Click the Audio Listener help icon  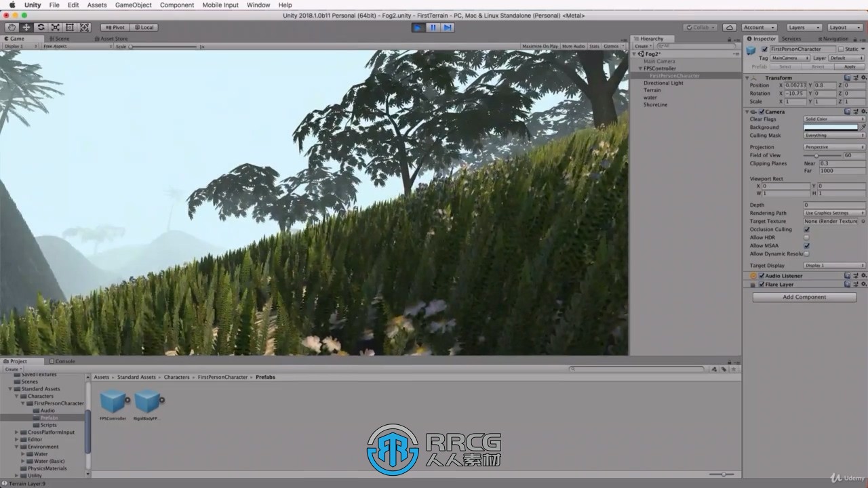tap(848, 276)
